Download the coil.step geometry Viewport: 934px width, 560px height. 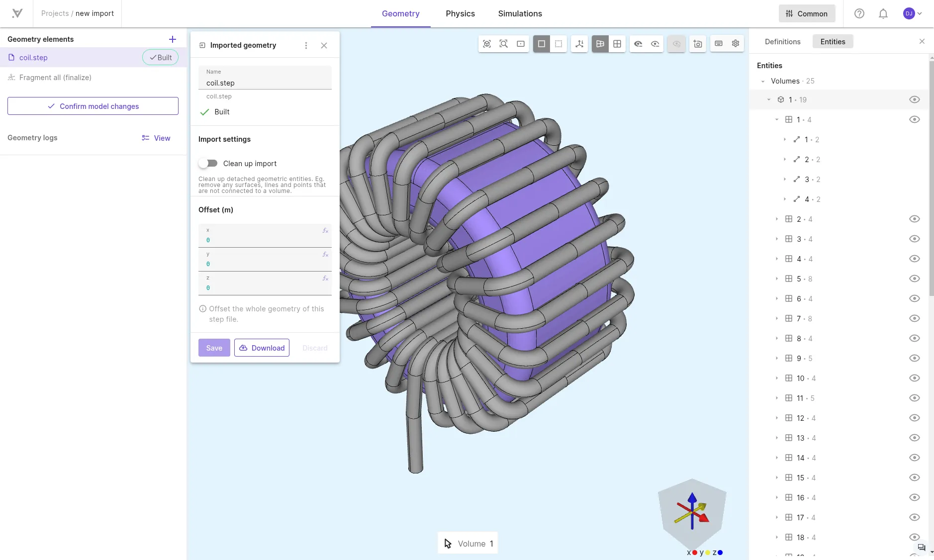[262, 348]
